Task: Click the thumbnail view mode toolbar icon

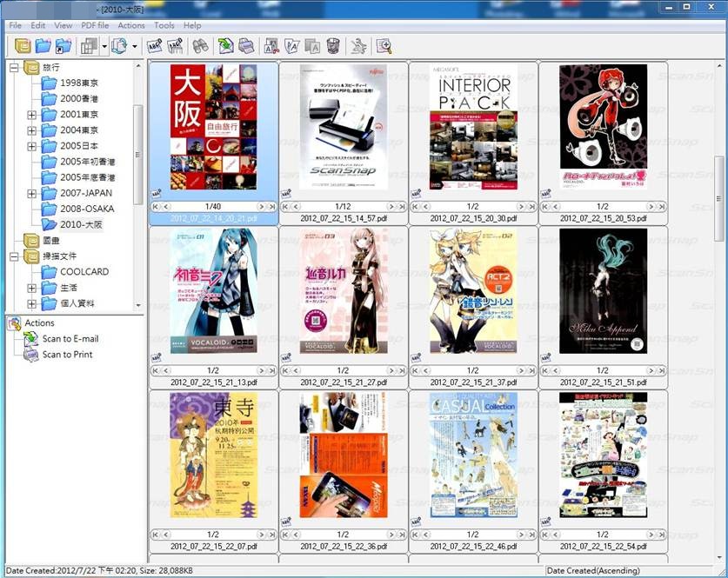Action: point(89,45)
